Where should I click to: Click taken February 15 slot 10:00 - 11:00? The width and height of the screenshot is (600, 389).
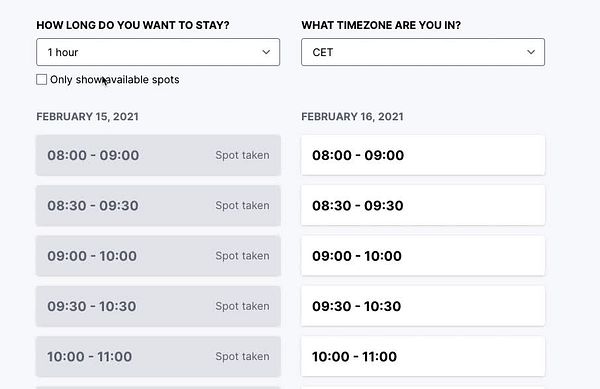pyautogui.click(x=158, y=356)
